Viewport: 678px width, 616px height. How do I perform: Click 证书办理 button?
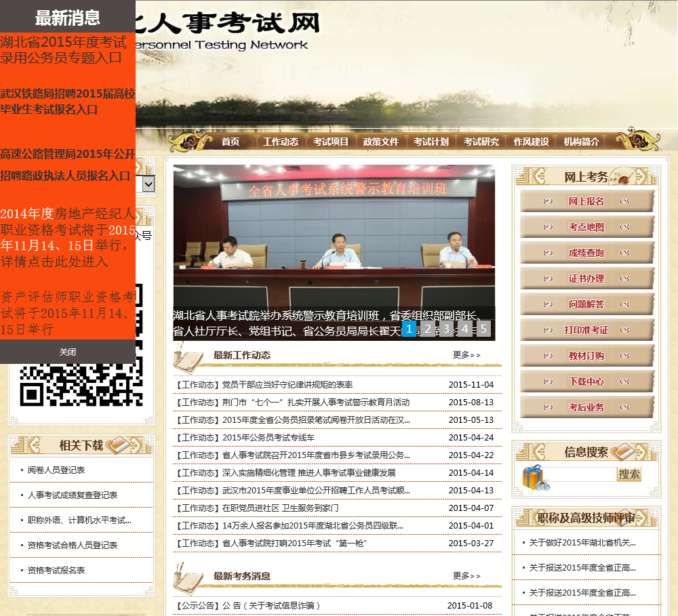pos(586,279)
